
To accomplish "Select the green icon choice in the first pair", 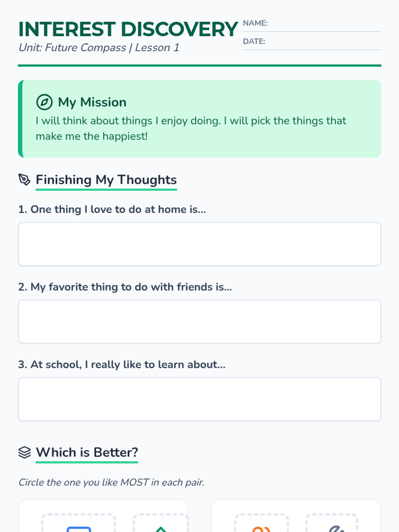I will (161, 524).
